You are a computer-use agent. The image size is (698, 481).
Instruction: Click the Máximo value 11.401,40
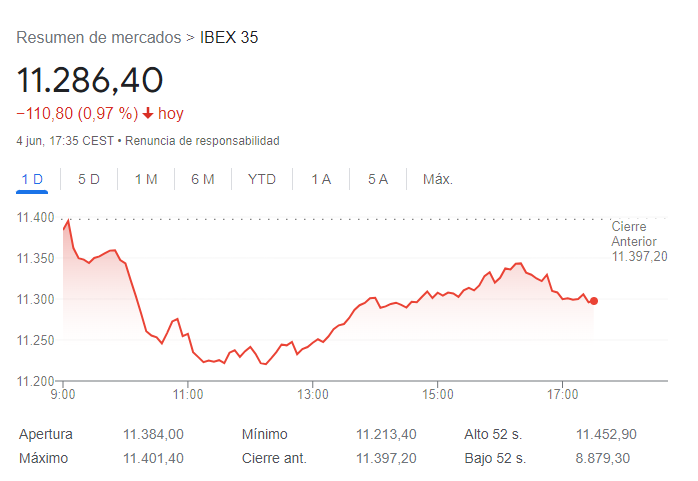click(153, 458)
